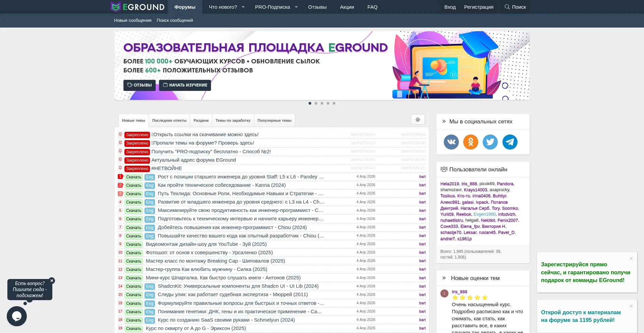Open the Форумы menu item
Image resolution: width=644 pixels, height=333 pixels.
pyautogui.click(x=185, y=7)
